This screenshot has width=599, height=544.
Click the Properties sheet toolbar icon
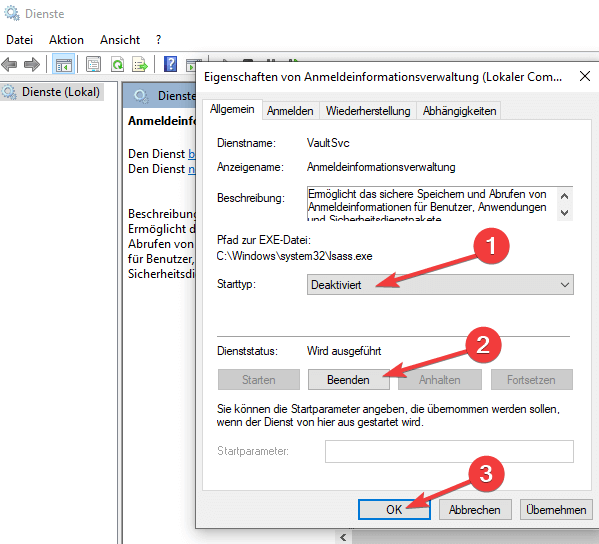[93, 64]
